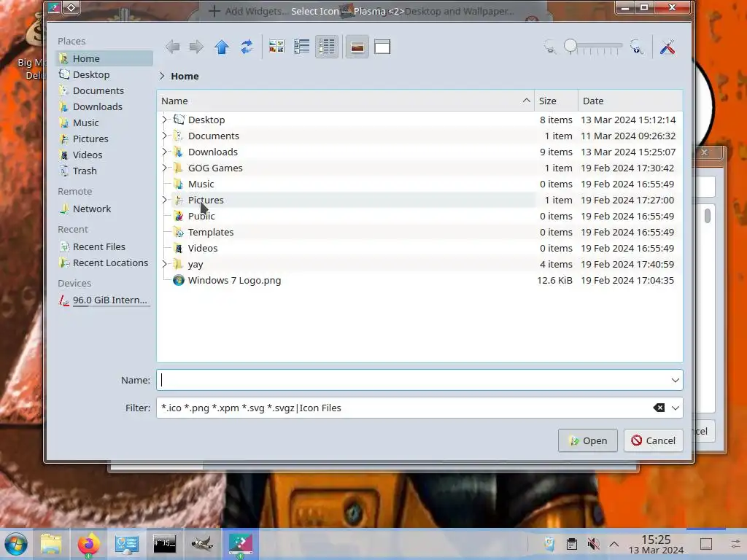Open Trash in the Places panel

pos(104,171)
